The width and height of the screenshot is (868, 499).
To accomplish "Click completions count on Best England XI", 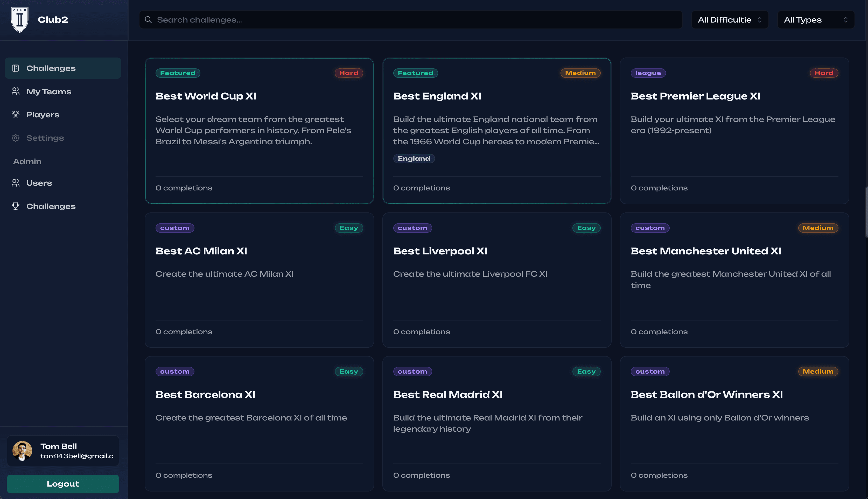I will (422, 188).
